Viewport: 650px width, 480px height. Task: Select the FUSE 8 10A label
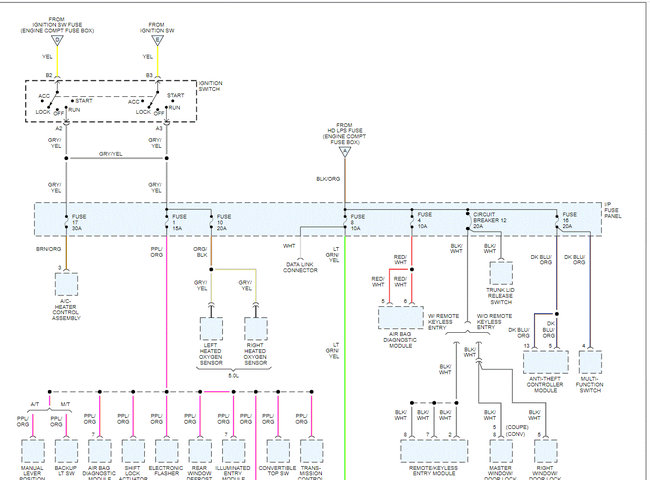click(x=357, y=222)
